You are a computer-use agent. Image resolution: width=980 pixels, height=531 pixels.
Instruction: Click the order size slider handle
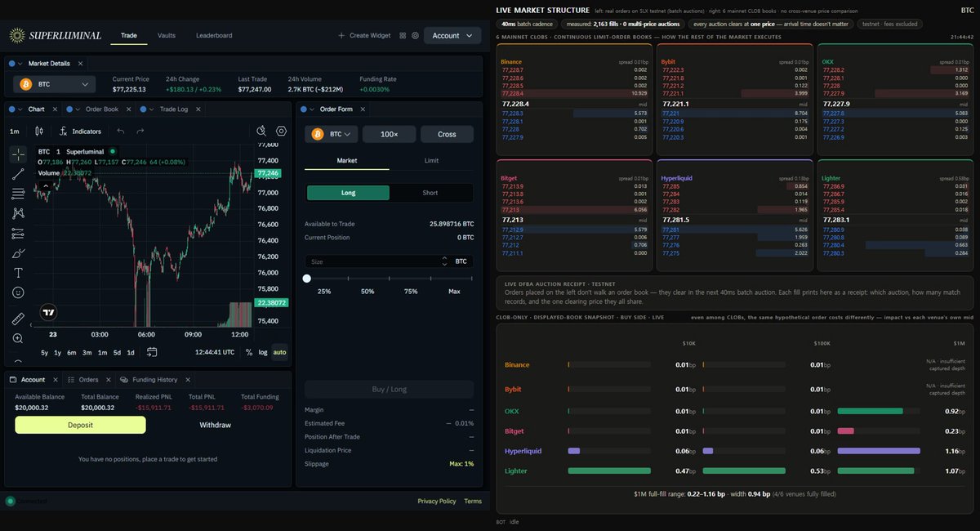(307, 278)
